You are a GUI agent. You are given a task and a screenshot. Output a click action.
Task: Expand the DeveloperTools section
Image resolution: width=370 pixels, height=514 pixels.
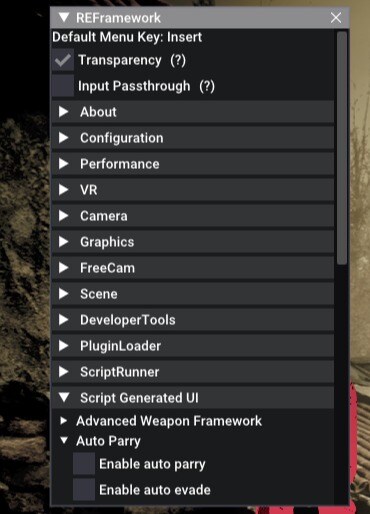pos(193,320)
